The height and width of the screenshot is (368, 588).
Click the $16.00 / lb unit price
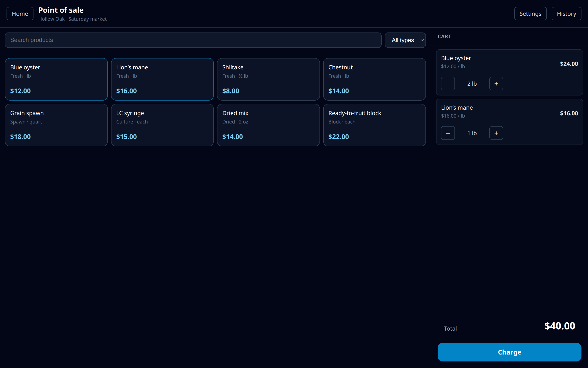click(x=453, y=116)
